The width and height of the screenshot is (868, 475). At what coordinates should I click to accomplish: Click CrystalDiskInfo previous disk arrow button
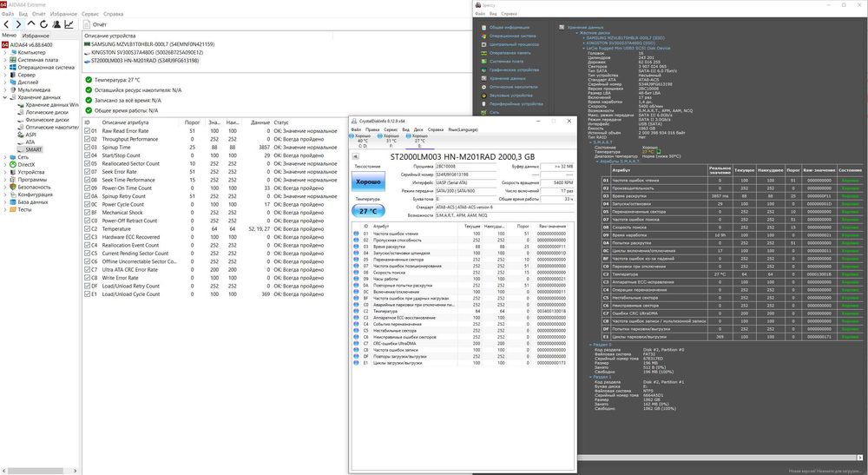pyautogui.click(x=355, y=156)
